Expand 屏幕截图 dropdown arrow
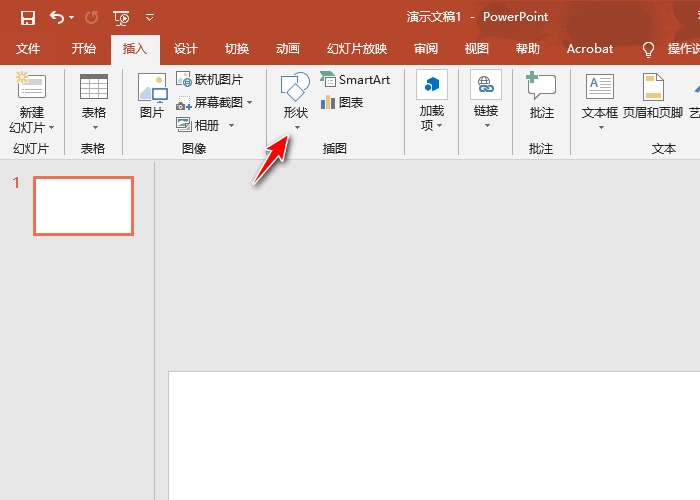 coord(250,103)
